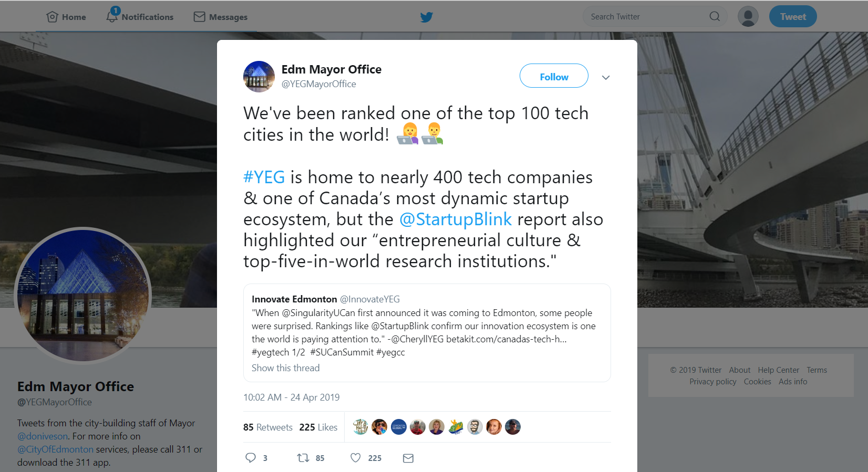The width and height of the screenshot is (868, 472).
Task: Open the @StartupBlink mention link
Action: (456, 219)
